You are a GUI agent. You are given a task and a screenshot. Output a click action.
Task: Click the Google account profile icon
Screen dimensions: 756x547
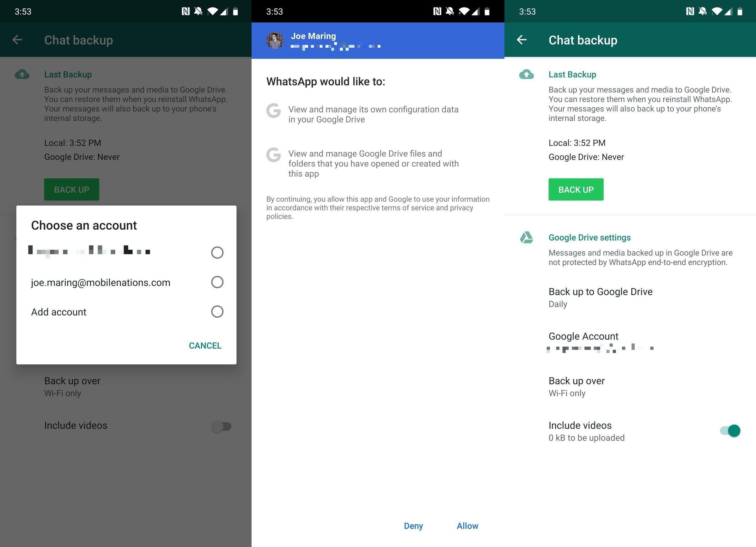click(x=274, y=40)
